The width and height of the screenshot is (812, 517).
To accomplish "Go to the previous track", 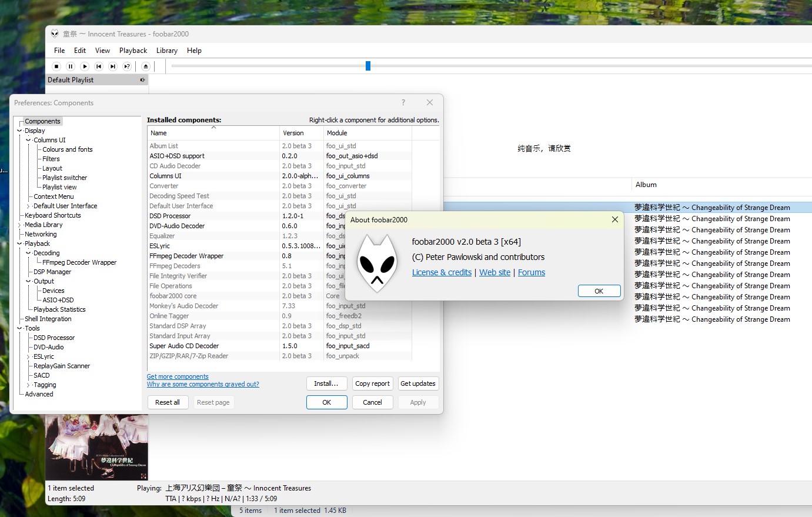I will click(99, 66).
